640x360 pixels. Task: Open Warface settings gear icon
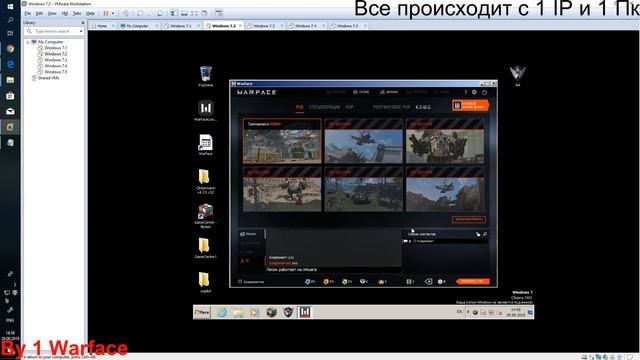(x=474, y=92)
